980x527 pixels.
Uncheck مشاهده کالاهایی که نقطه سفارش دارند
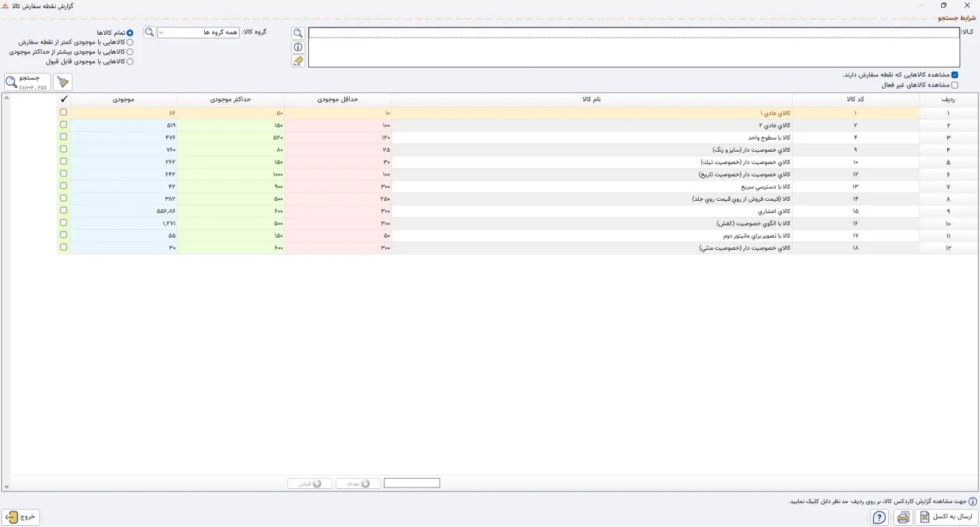pos(955,75)
